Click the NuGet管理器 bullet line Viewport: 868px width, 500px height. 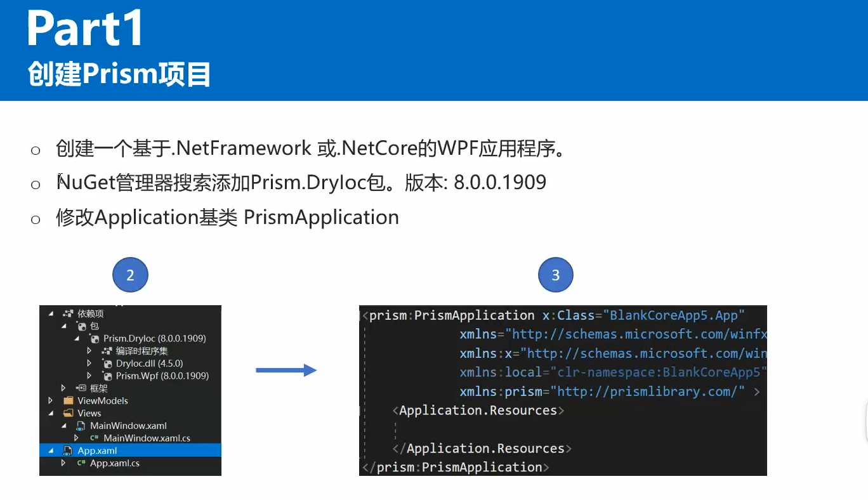(301, 183)
